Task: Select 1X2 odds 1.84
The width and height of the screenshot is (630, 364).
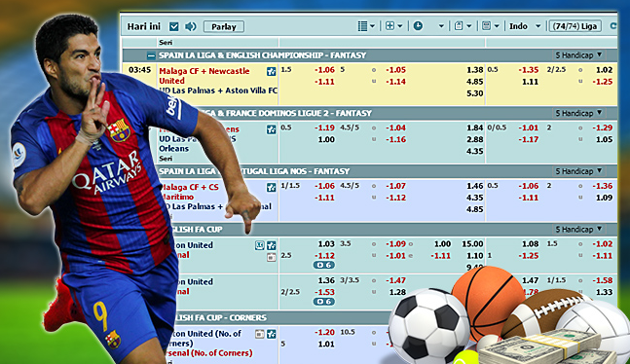Action: (474, 127)
